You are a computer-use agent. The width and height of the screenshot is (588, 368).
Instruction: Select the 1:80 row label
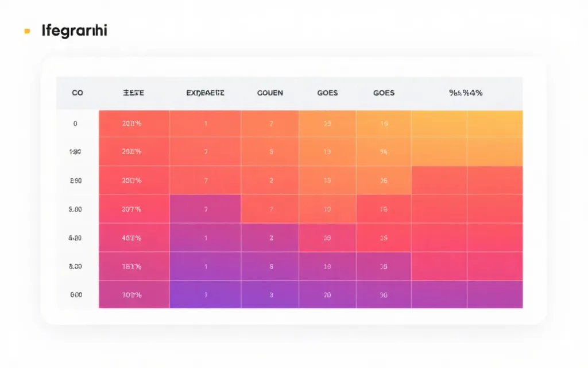75,152
